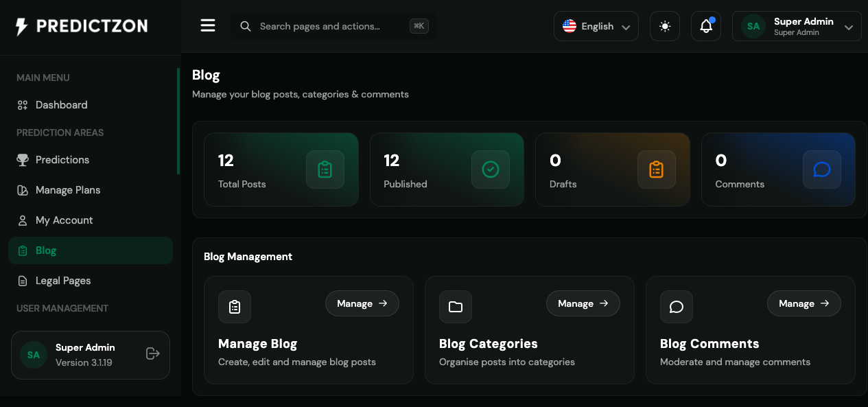Click the Legal Pages document icon
The height and width of the screenshot is (407, 868).
pyautogui.click(x=23, y=281)
